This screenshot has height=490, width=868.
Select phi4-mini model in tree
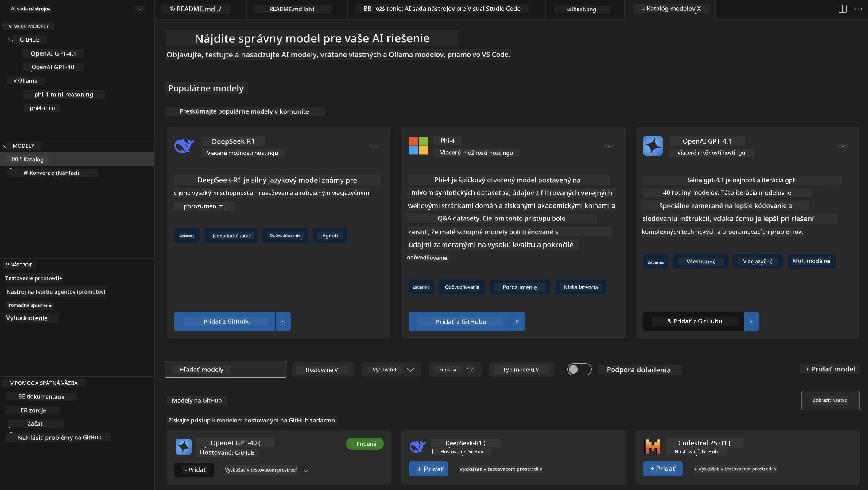(42, 108)
